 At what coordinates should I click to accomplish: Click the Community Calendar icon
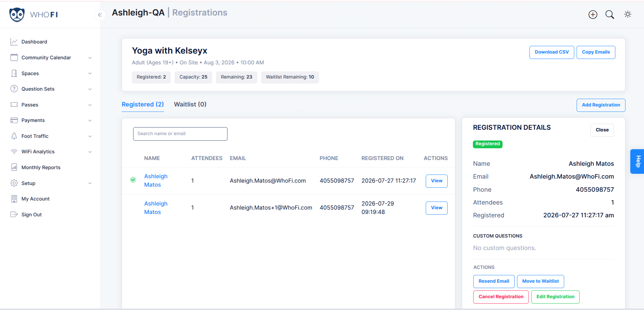[14, 58]
